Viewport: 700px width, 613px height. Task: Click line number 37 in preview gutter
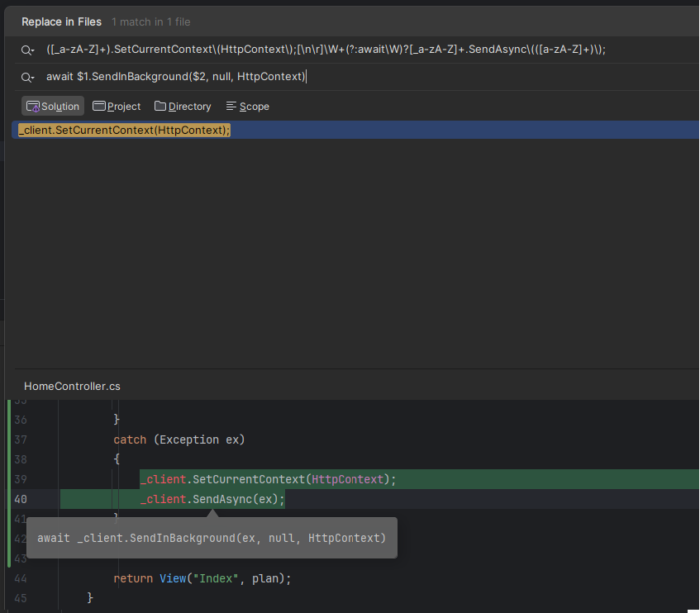coord(21,440)
